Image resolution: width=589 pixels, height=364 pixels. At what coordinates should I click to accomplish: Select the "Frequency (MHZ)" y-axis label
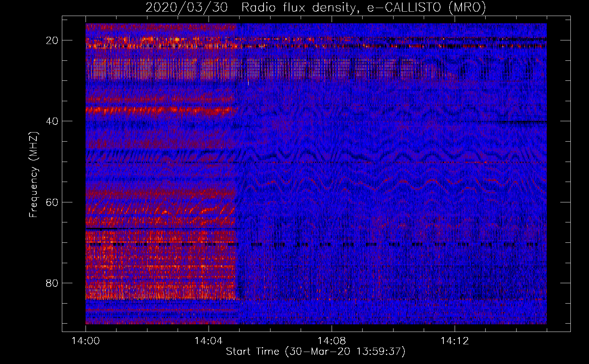point(33,175)
